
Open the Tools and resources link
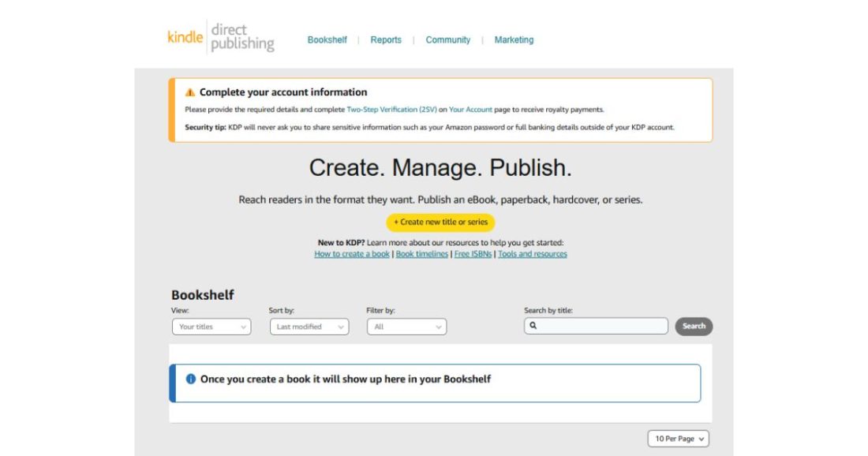(533, 253)
